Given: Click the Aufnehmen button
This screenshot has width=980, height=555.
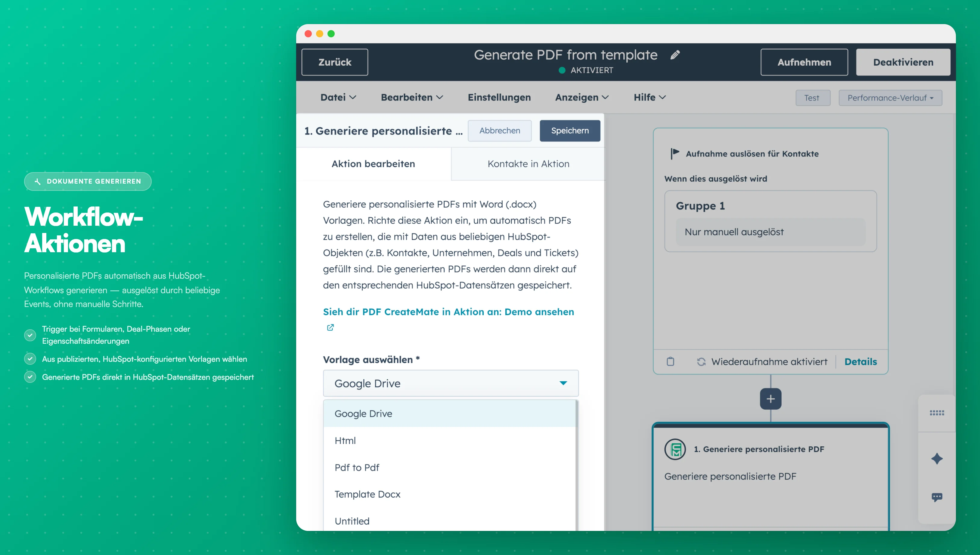Looking at the screenshot, I should tap(804, 62).
